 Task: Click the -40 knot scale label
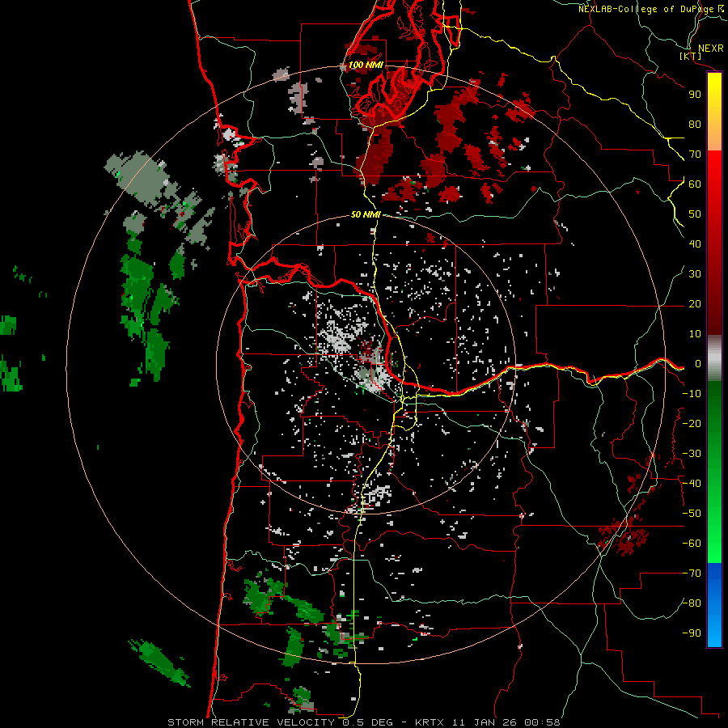[x=692, y=484]
